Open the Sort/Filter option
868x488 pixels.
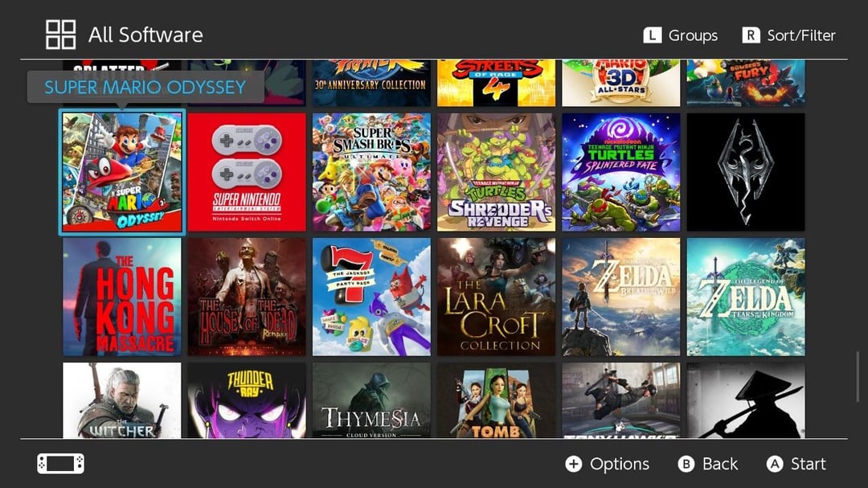[789, 35]
